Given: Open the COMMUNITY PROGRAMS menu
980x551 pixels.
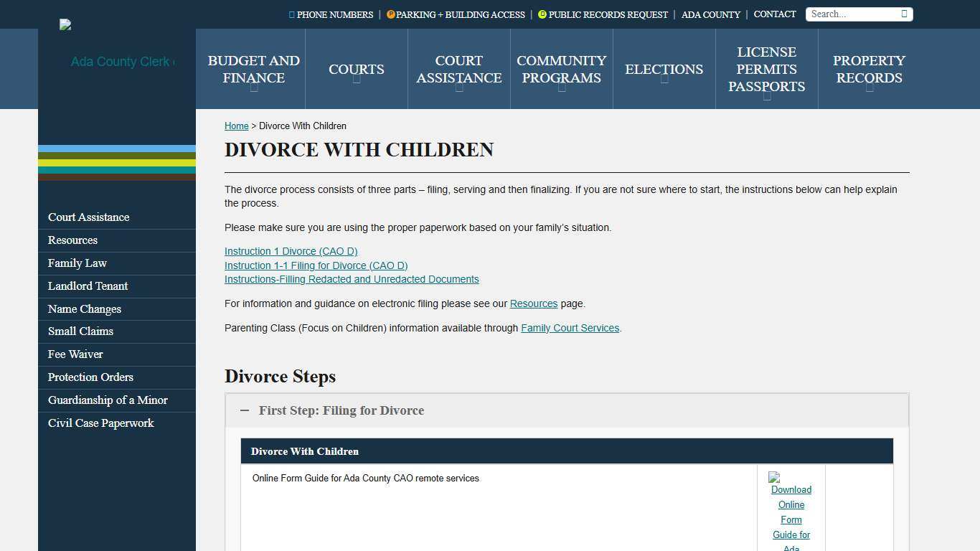Looking at the screenshot, I should click(x=561, y=69).
